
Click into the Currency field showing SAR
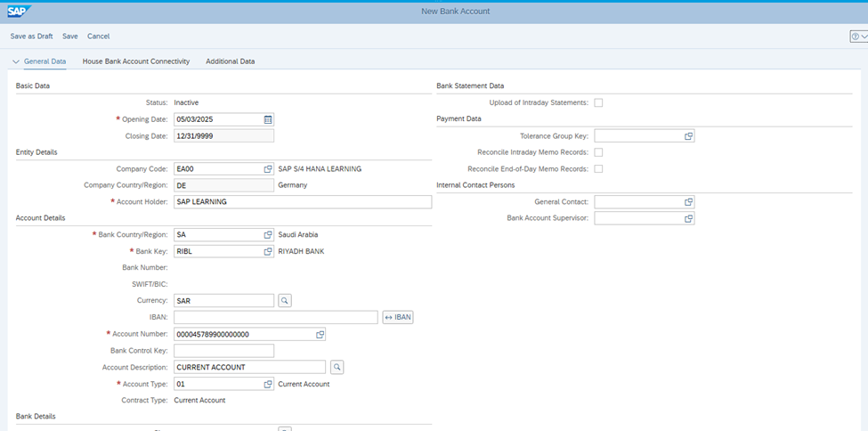coord(223,301)
